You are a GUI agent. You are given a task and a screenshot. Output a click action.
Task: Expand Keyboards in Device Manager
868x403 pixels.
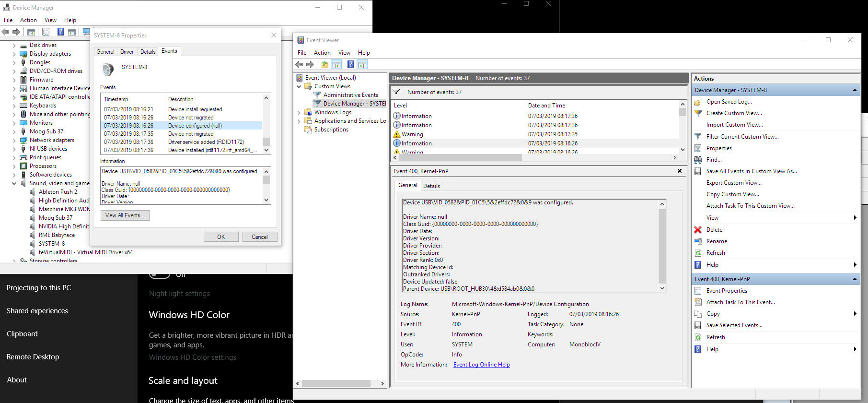coord(14,106)
